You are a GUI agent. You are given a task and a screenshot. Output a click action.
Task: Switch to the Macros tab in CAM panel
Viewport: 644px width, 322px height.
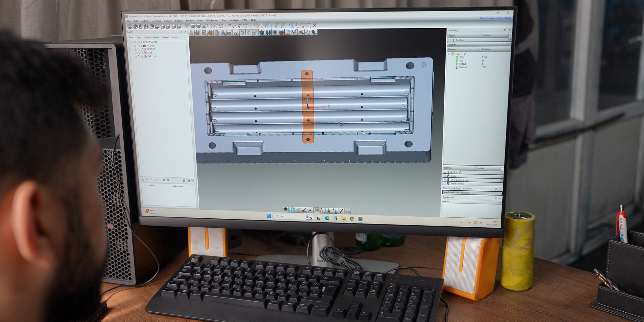coord(175,37)
